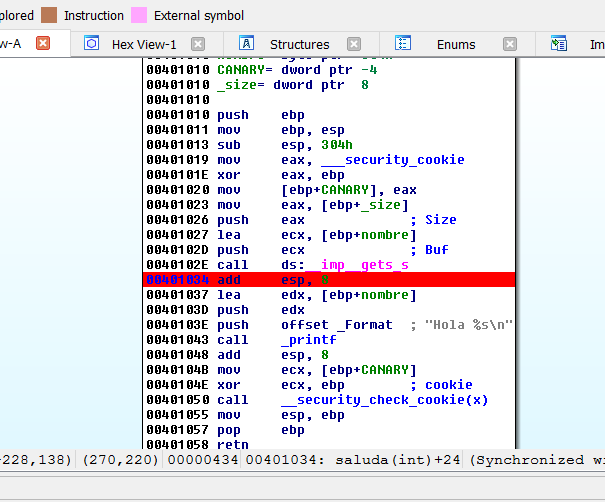Close the Hex View-1 tab
This screenshot has width=605, height=502.
(198, 44)
